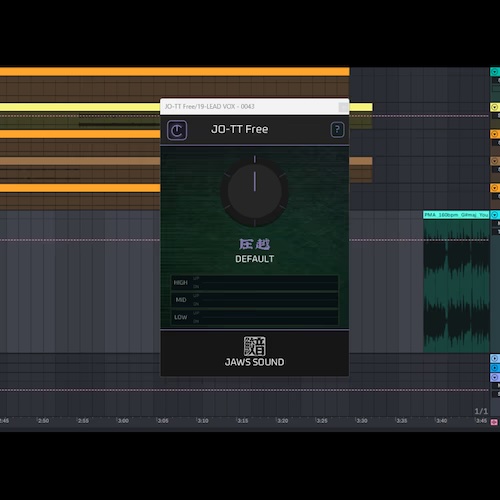Collapse the brown track with its arrow icon

point(495,161)
